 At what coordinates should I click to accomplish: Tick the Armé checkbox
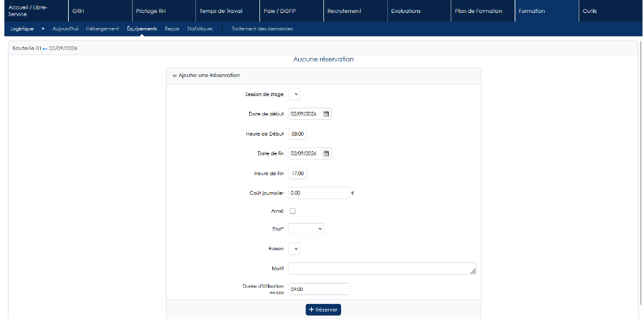point(293,211)
